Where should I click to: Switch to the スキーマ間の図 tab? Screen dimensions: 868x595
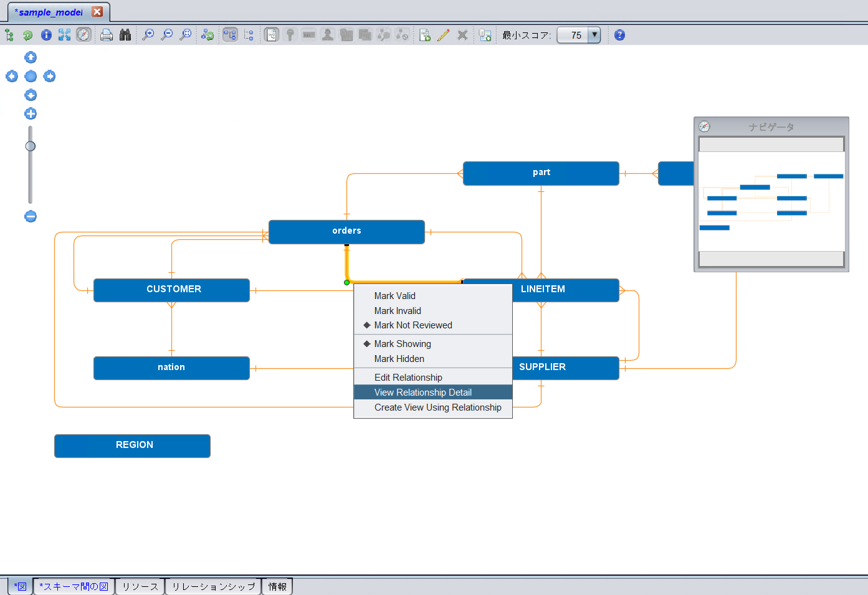point(74,586)
